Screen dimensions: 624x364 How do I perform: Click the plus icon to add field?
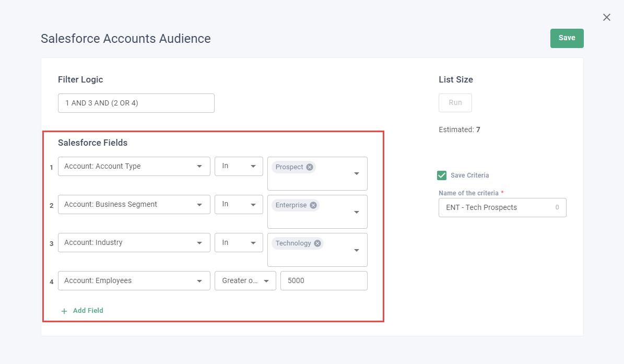[64, 311]
